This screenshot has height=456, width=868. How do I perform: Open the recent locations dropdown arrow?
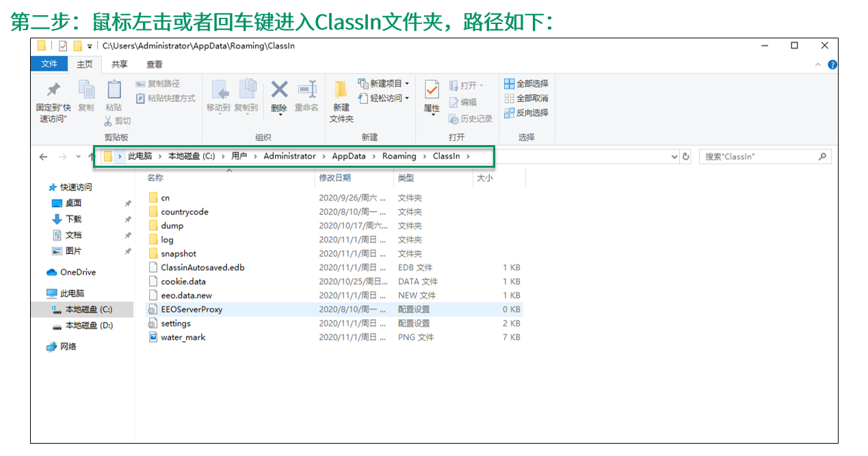[78, 157]
